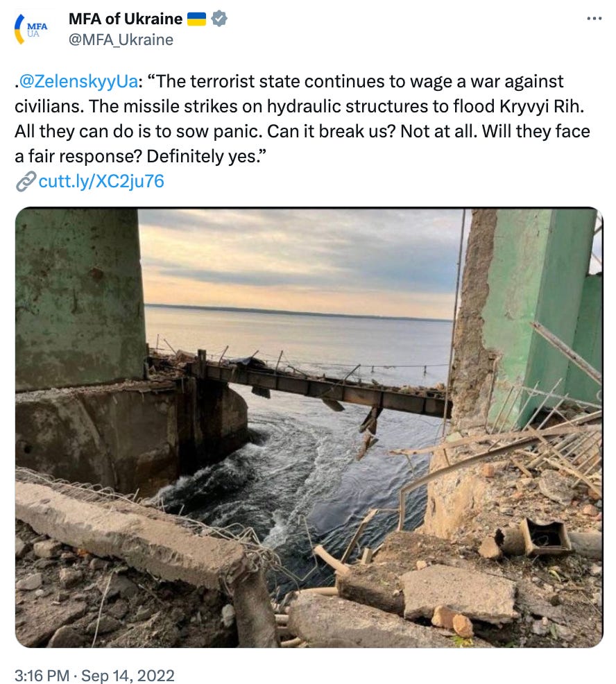Open the three-dot more options menu

pyautogui.click(x=594, y=18)
